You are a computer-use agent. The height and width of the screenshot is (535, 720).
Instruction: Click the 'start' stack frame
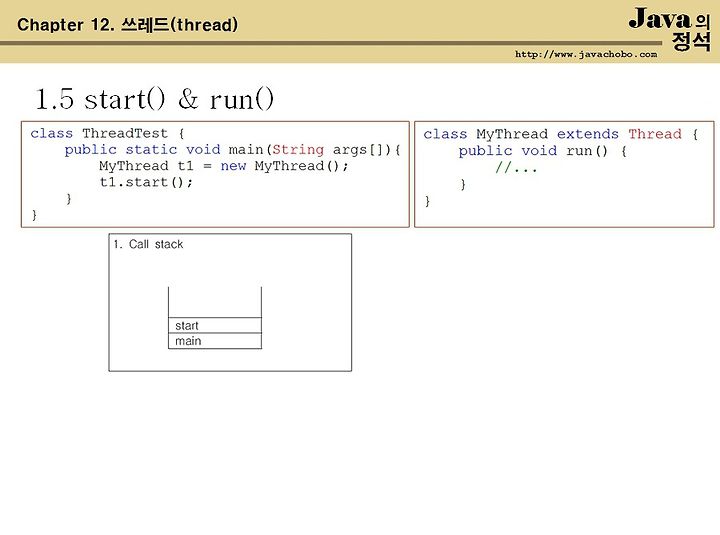point(215,325)
